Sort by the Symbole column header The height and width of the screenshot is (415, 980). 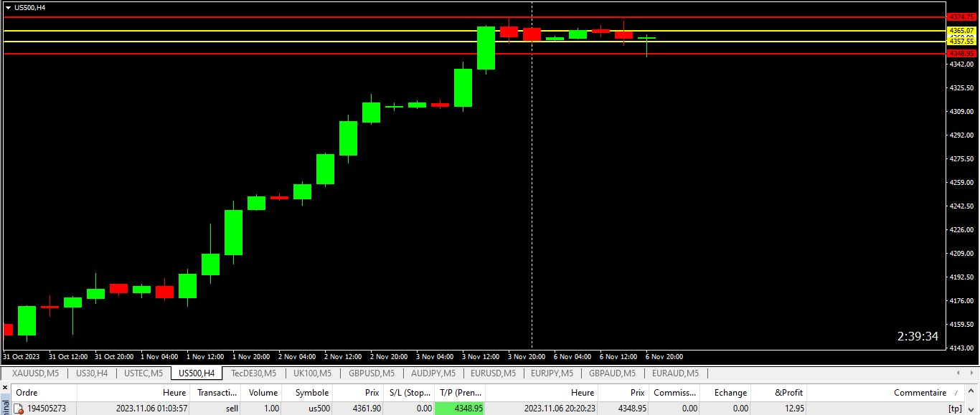point(306,393)
